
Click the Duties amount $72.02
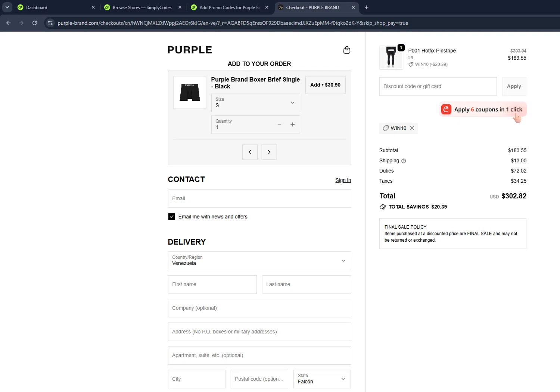519,171
